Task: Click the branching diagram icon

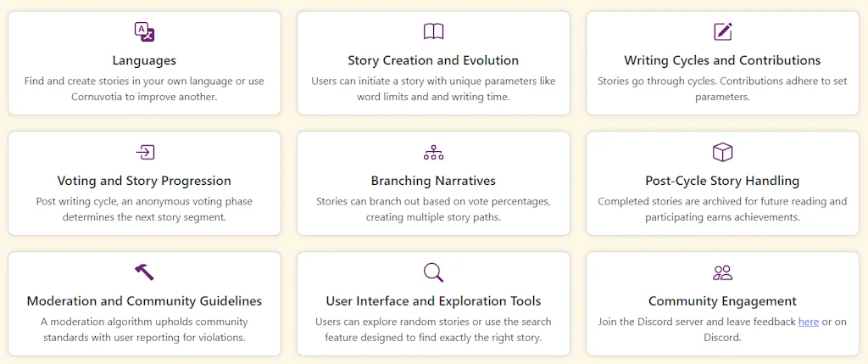Action: click(433, 153)
